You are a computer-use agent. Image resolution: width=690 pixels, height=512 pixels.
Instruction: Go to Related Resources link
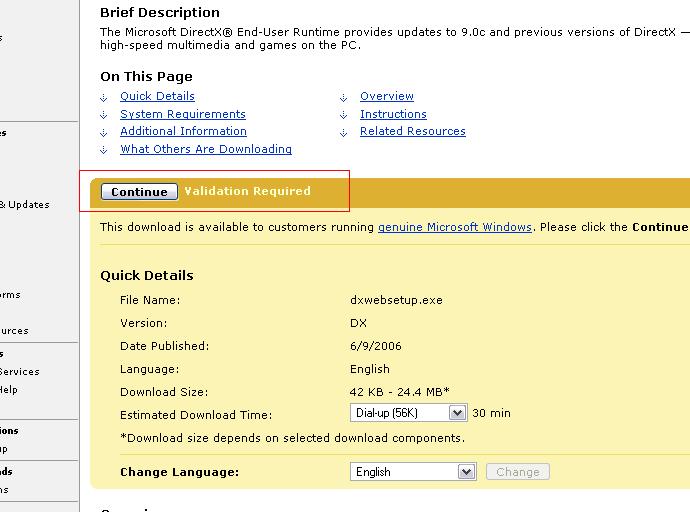[x=412, y=131]
